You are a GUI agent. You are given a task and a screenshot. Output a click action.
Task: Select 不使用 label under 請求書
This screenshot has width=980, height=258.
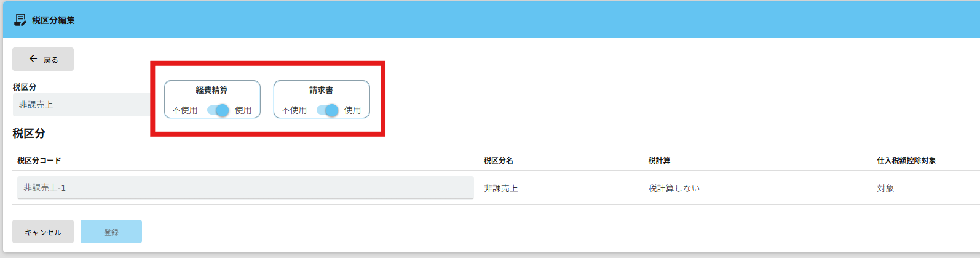click(x=294, y=110)
